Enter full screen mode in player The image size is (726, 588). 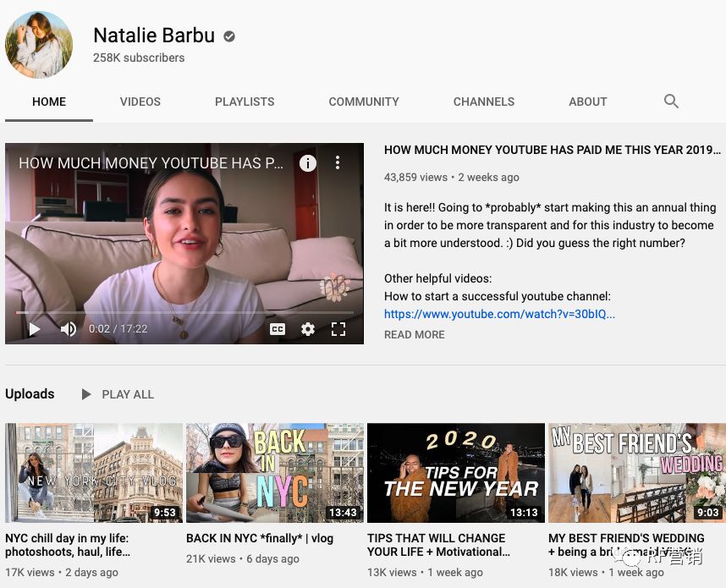338,329
